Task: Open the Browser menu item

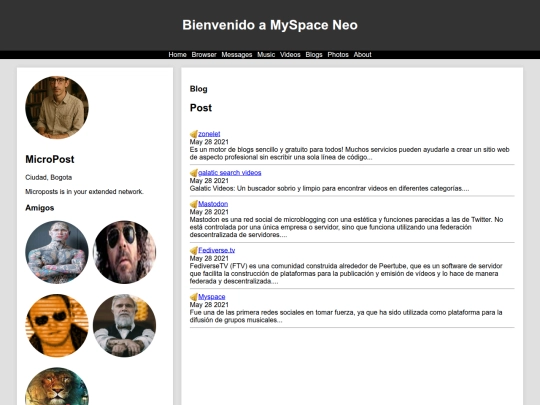Action: click(204, 55)
